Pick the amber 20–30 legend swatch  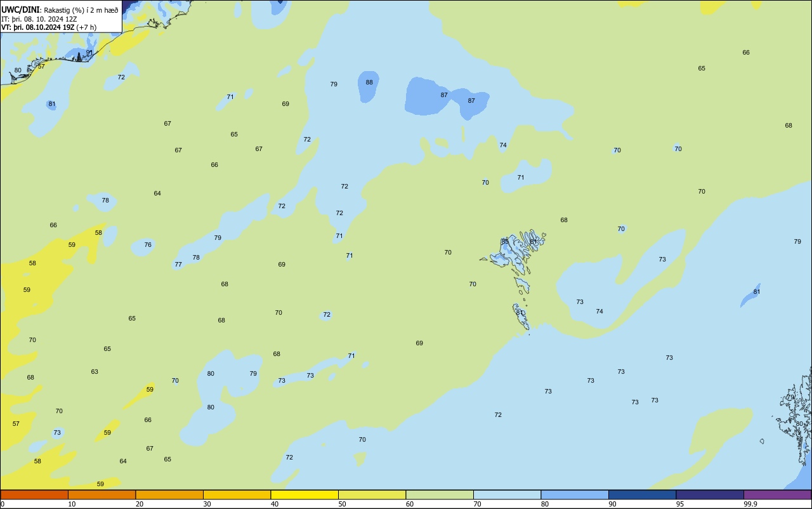click(x=169, y=495)
